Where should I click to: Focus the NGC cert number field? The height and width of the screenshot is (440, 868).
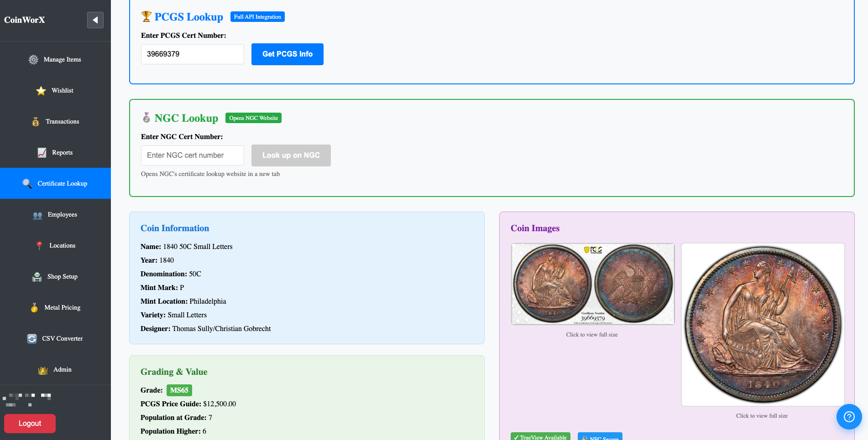click(193, 155)
